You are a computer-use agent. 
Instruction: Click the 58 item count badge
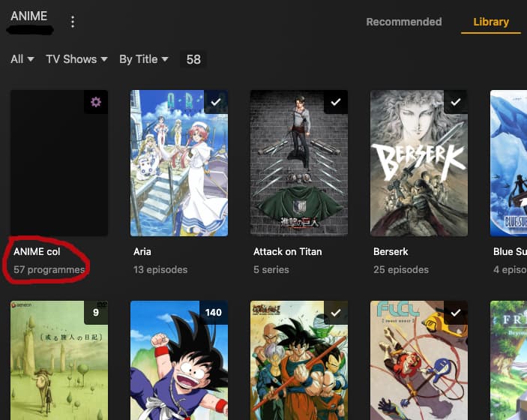tap(193, 59)
